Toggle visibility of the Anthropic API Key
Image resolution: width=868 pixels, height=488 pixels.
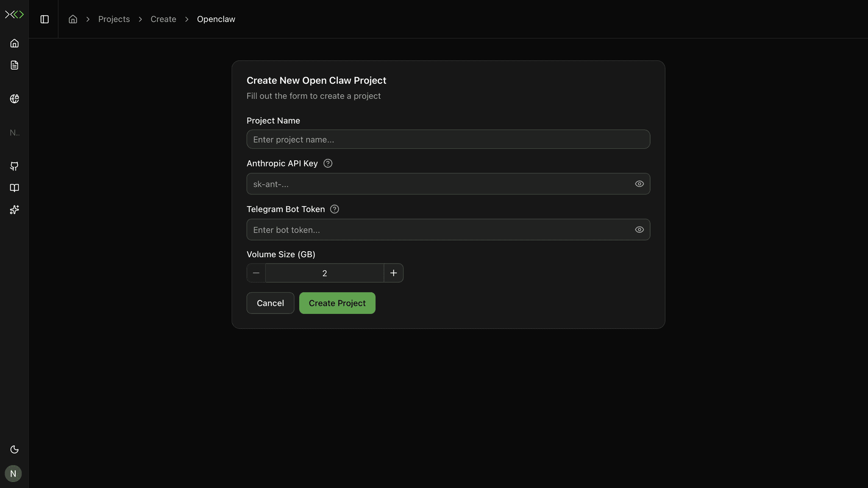pyautogui.click(x=639, y=184)
